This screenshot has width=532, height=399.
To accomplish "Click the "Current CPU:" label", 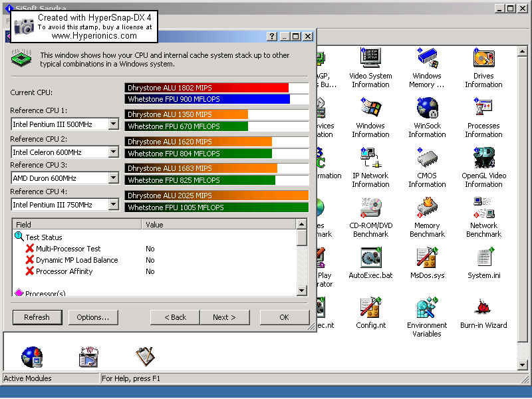I will point(31,92).
